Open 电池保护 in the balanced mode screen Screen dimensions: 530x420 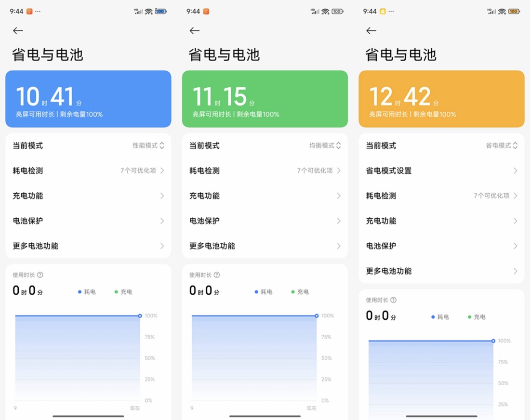(265, 221)
